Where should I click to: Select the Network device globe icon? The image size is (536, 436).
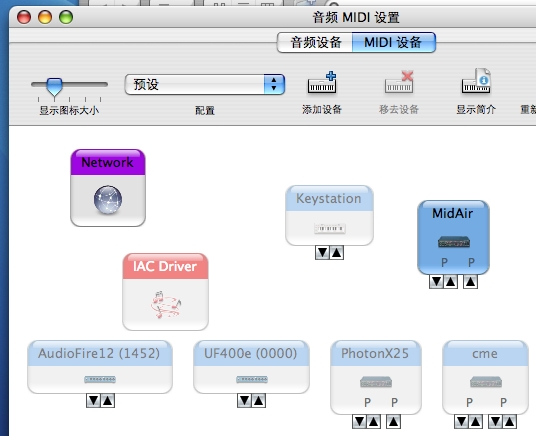[108, 200]
